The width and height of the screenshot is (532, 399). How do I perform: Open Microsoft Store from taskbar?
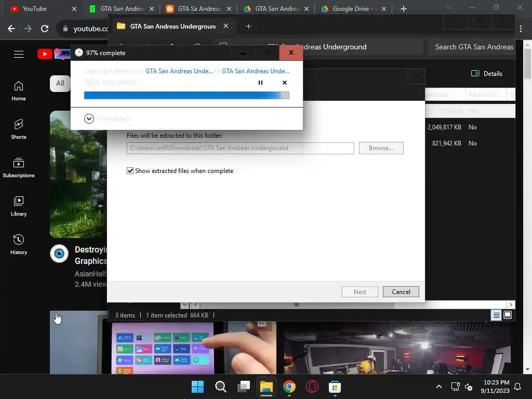click(x=335, y=387)
